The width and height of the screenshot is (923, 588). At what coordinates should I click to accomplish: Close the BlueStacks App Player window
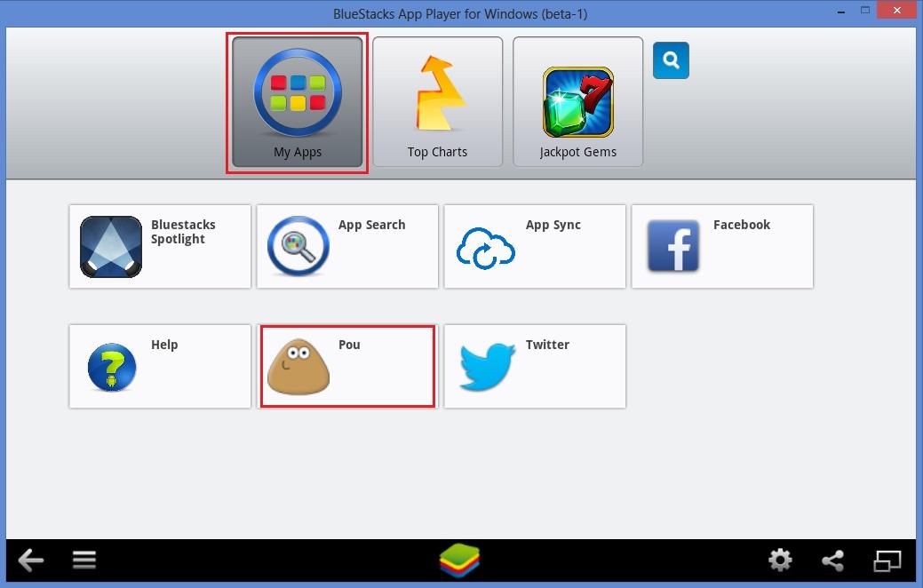pos(896,10)
